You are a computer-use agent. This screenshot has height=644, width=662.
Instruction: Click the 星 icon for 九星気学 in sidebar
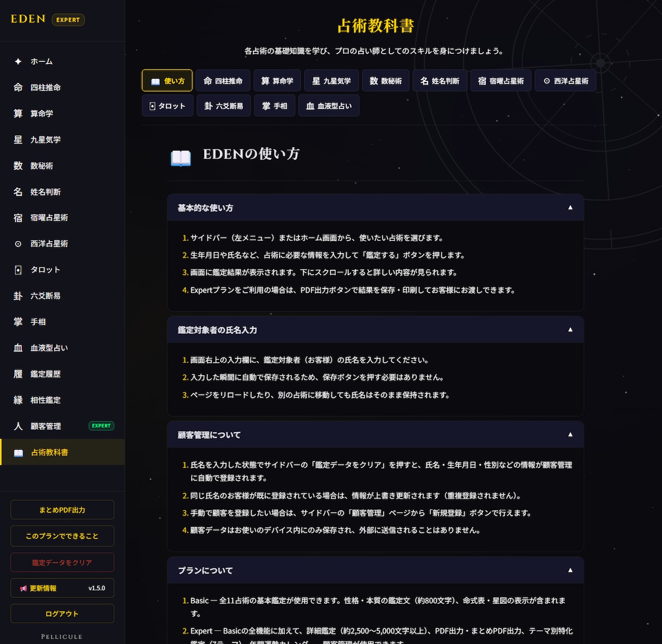pos(18,140)
